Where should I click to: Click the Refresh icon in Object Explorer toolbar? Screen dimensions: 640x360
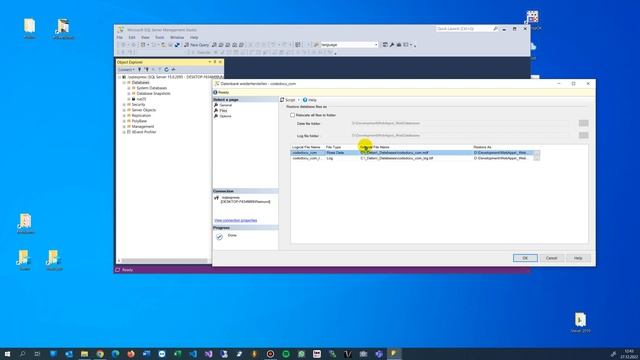click(x=166, y=70)
